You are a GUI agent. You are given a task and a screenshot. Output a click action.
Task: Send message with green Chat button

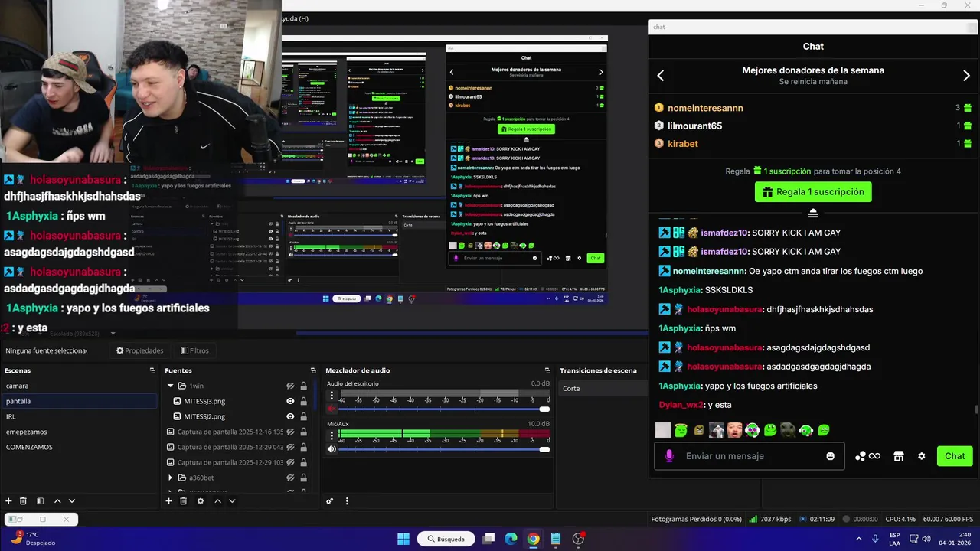[955, 456]
